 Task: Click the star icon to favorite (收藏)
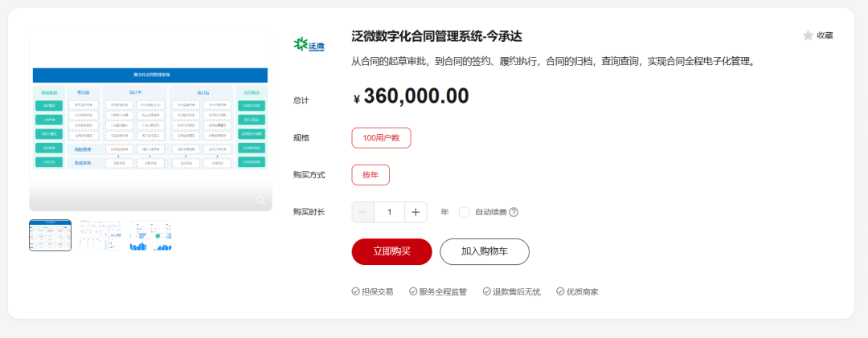click(808, 35)
